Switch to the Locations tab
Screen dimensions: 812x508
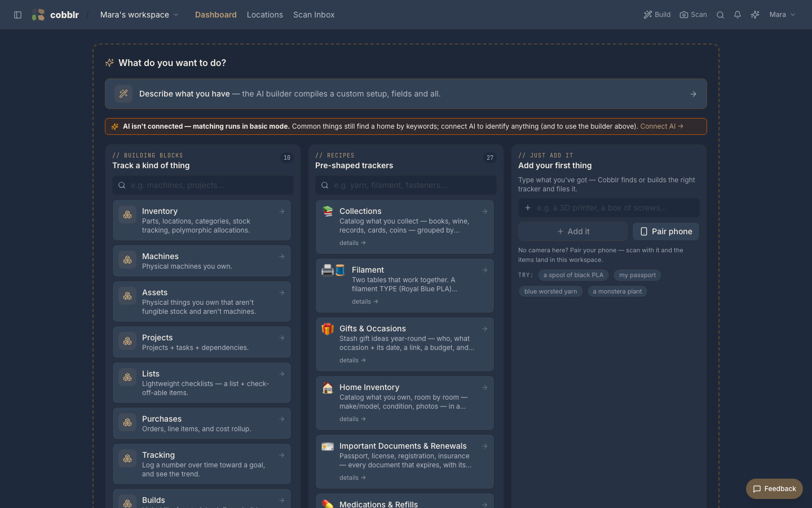tap(265, 15)
